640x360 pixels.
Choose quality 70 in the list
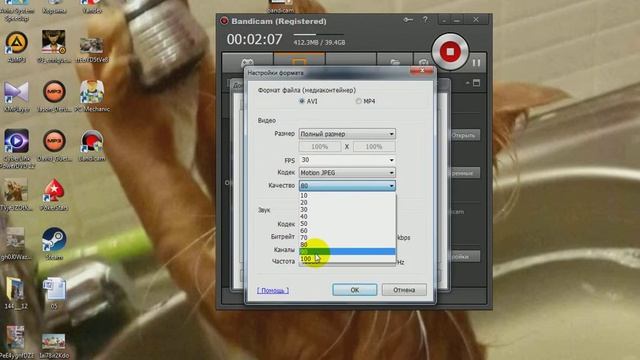[347, 237]
